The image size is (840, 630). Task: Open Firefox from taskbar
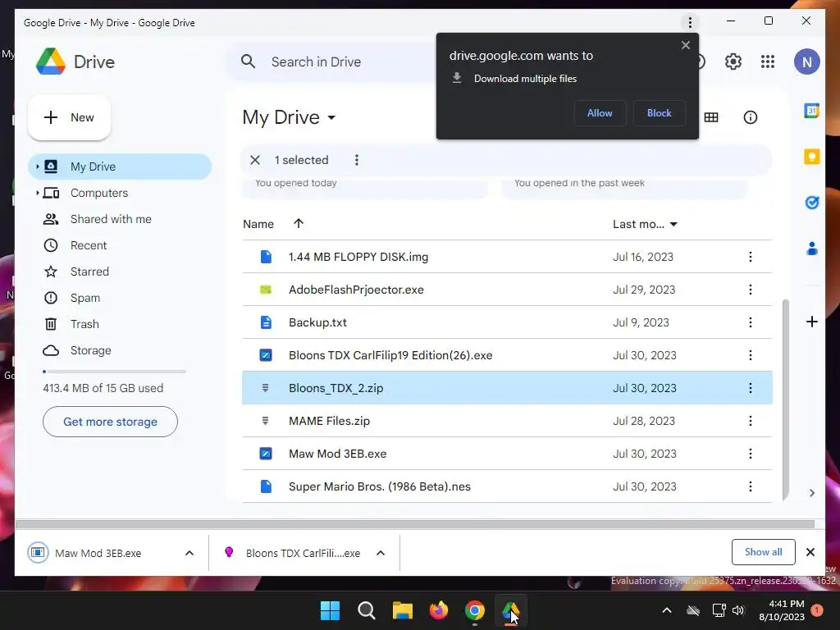coord(439,610)
